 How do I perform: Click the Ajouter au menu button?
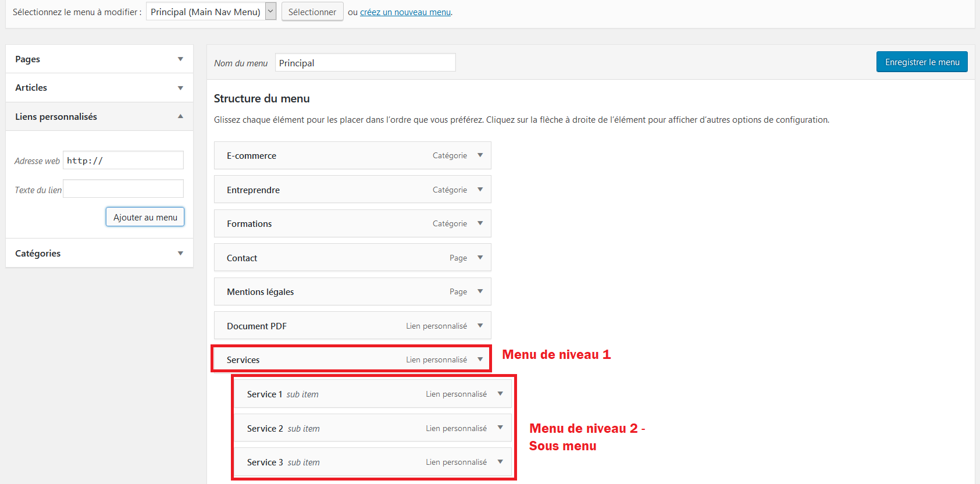pyautogui.click(x=145, y=217)
